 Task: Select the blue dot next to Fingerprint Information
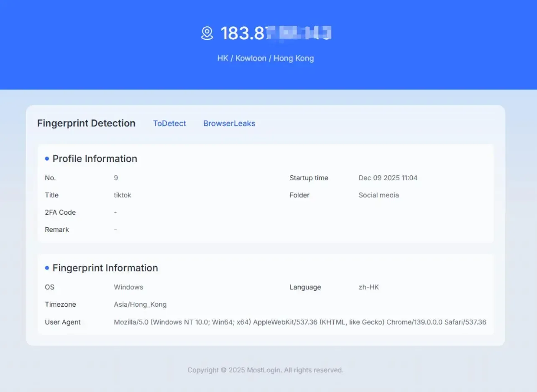(x=46, y=268)
